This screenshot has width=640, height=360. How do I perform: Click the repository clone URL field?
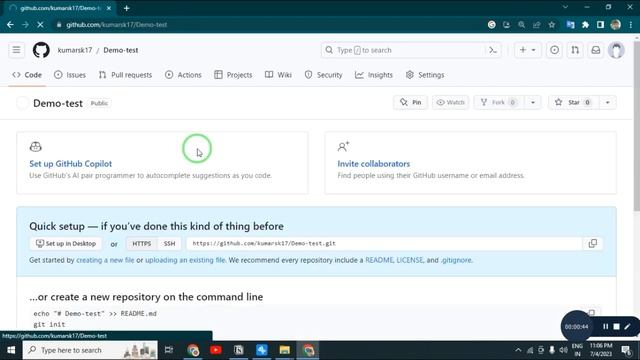[384, 244]
